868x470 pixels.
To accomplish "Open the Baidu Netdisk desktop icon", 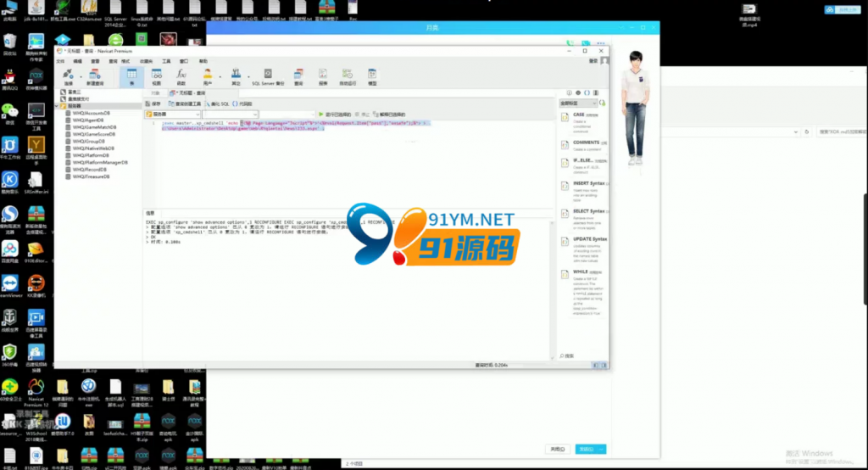I will tap(9, 252).
